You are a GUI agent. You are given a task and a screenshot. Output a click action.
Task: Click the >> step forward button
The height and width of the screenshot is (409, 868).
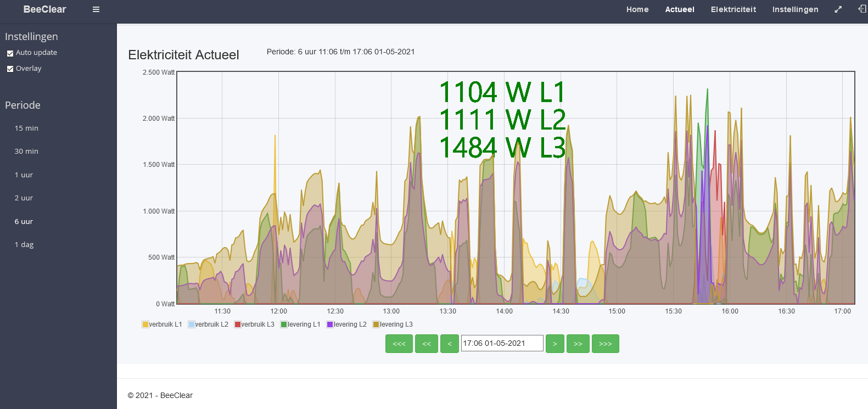pyautogui.click(x=578, y=344)
